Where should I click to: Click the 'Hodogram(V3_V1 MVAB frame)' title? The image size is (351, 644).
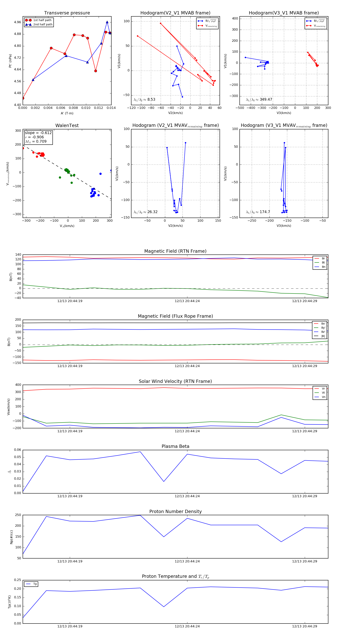tap(284, 13)
